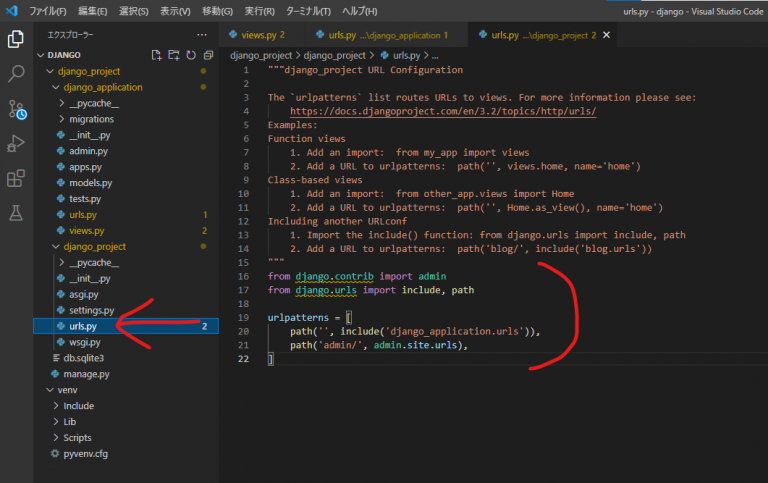The image size is (768, 483).
Task: Open the Testing flask view
Action: click(x=16, y=213)
